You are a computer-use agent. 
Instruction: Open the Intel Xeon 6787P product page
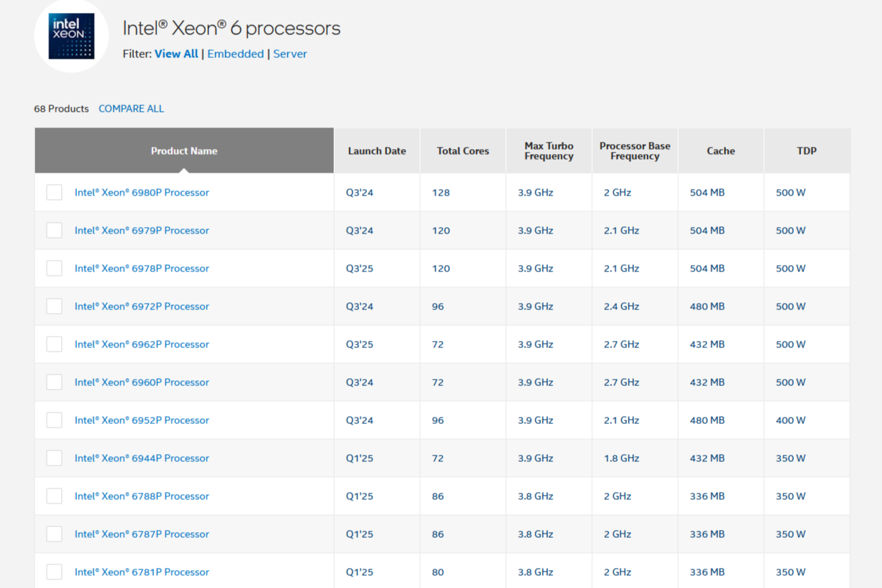click(141, 534)
